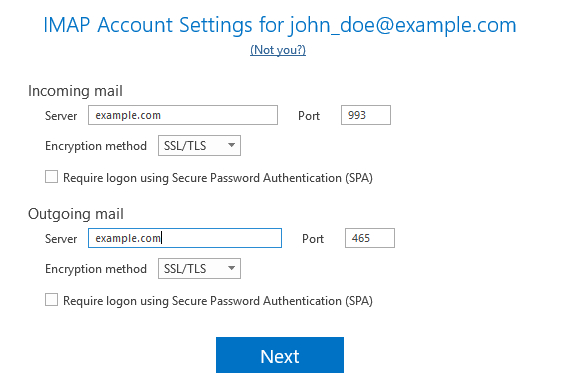
Task: Open Outgoing mail Encryption method dropdown
Action: click(199, 268)
